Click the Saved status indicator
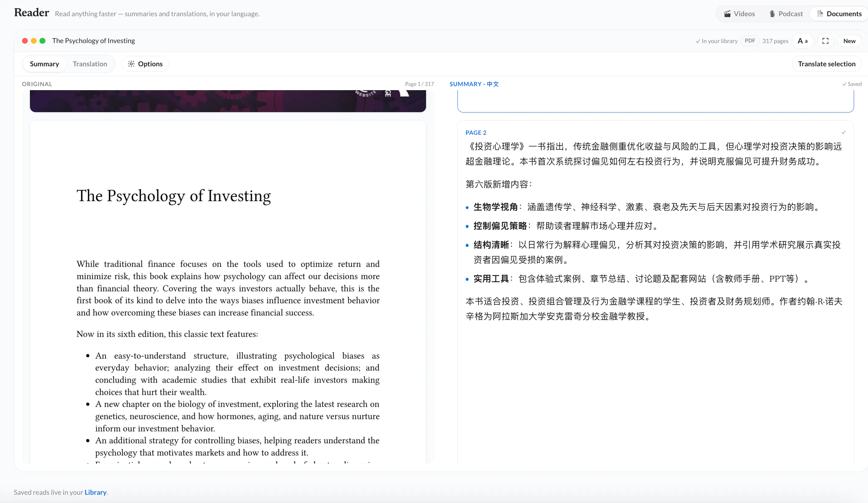868x503 pixels. pos(852,84)
